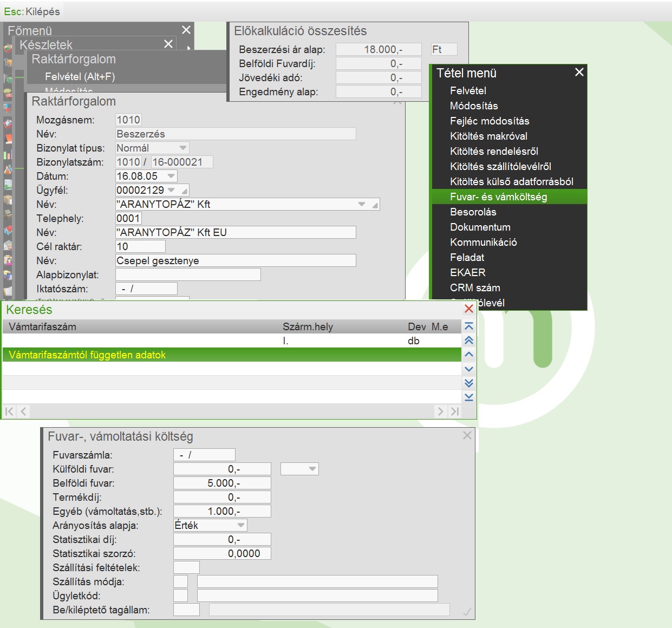The height and width of the screenshot is (628, 672).
Task: Click the Szállítási feltételek input field
Action: [186, 568]
